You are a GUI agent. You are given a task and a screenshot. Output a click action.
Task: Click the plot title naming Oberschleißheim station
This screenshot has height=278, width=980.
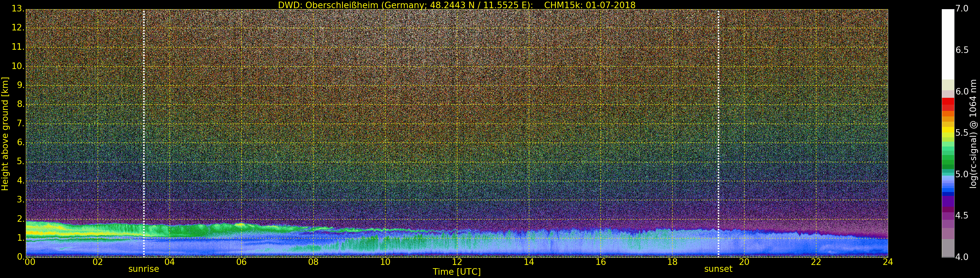pos(457,5)
